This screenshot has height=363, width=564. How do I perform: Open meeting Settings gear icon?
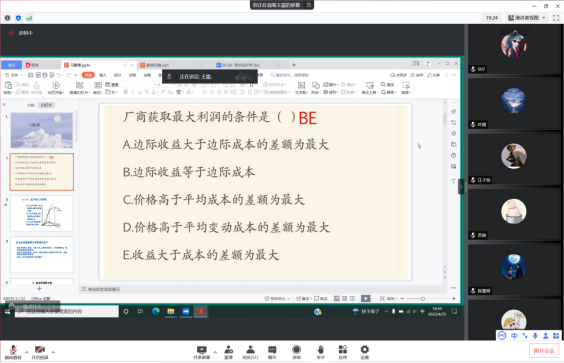[365, 351]
